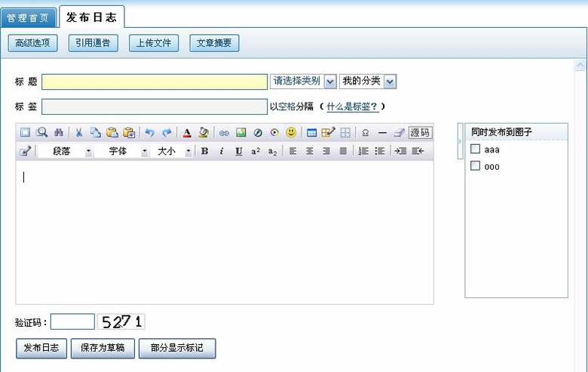588x372 pixels.
Task: Open the 段落 paragraph format dropdown
Action: click(x=66, y=151)
